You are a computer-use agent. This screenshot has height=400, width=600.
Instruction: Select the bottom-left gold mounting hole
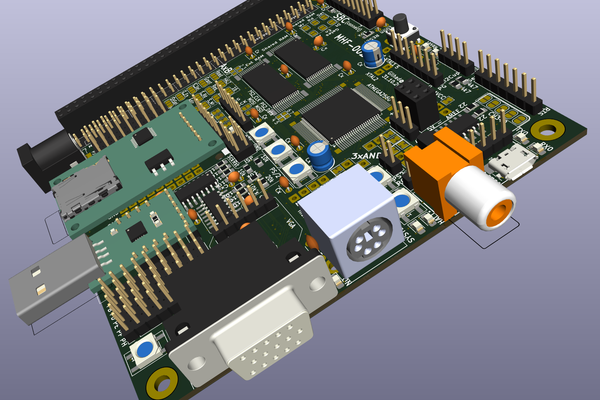pos(160,381)
